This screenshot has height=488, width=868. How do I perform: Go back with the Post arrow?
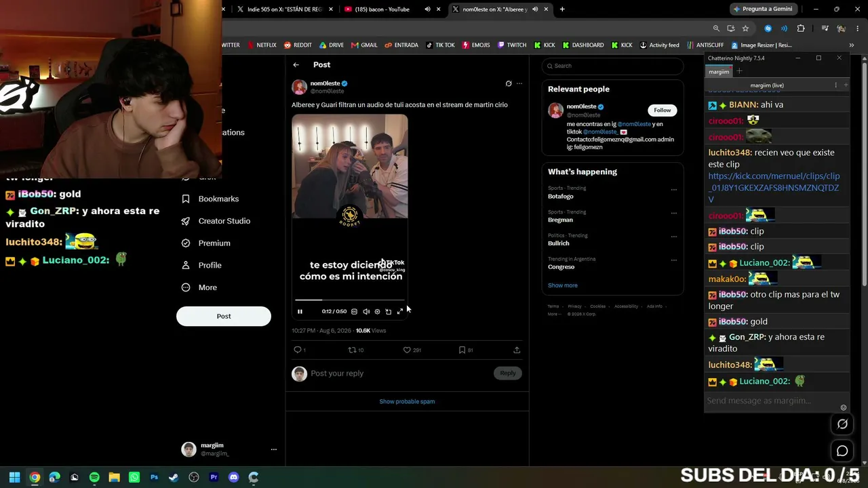[296, 65]
